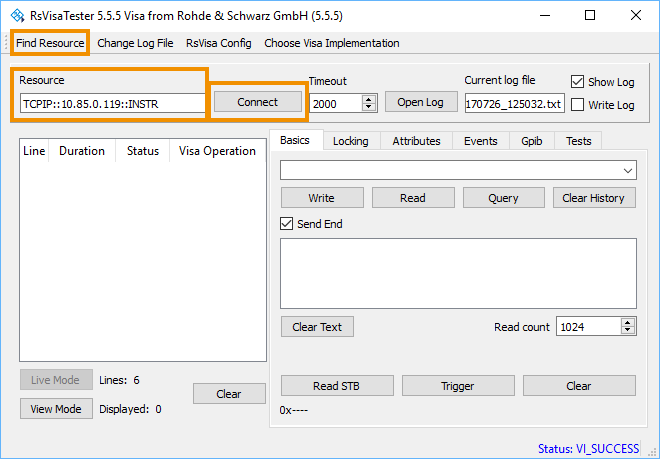This screenshot has width=660, height=459.
Task: Click the View Mode button
Action: (x=56, y=408)
